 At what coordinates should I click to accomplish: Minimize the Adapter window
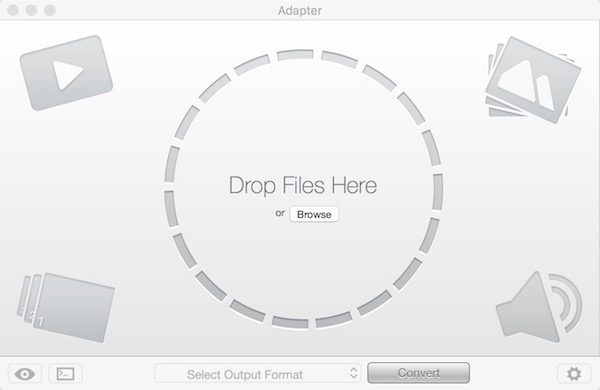[x=31, y=10]
